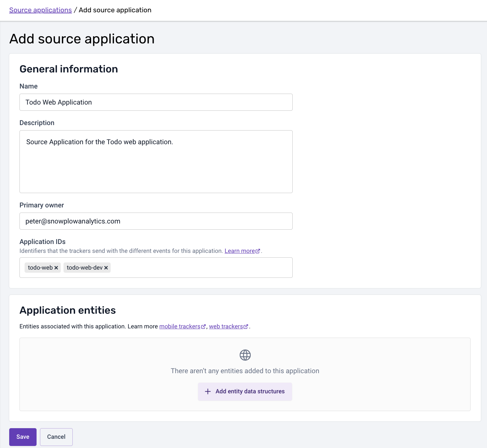Select the todo-web tag label
The width and height of the screenshot is (487, 448).
tap(40, 268)
